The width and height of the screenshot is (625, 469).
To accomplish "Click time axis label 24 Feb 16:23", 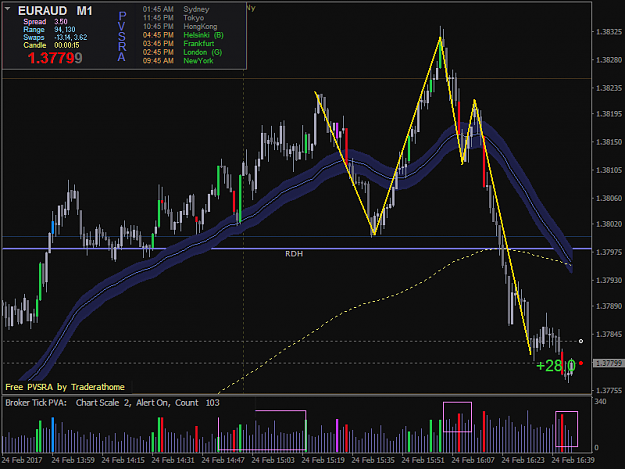I will [x=523, y=460].
